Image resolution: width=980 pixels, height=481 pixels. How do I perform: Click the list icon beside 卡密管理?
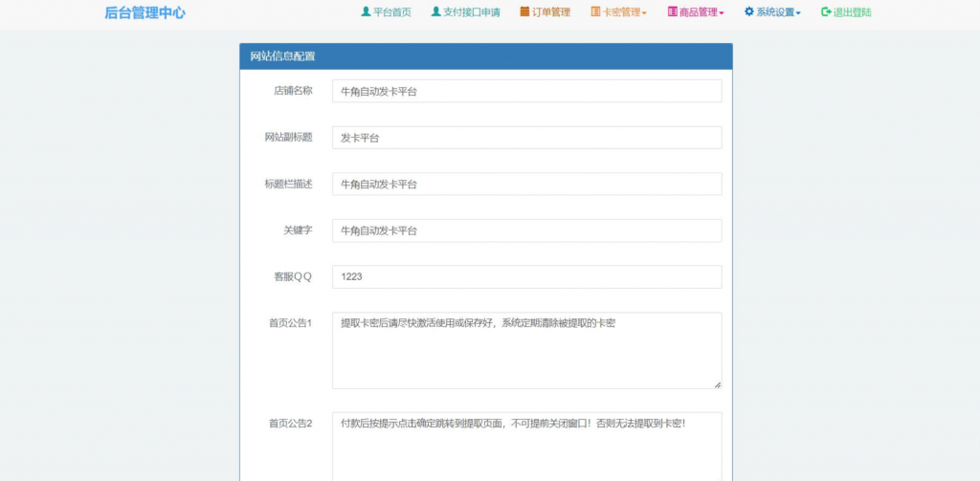click(x=595, y=11)
